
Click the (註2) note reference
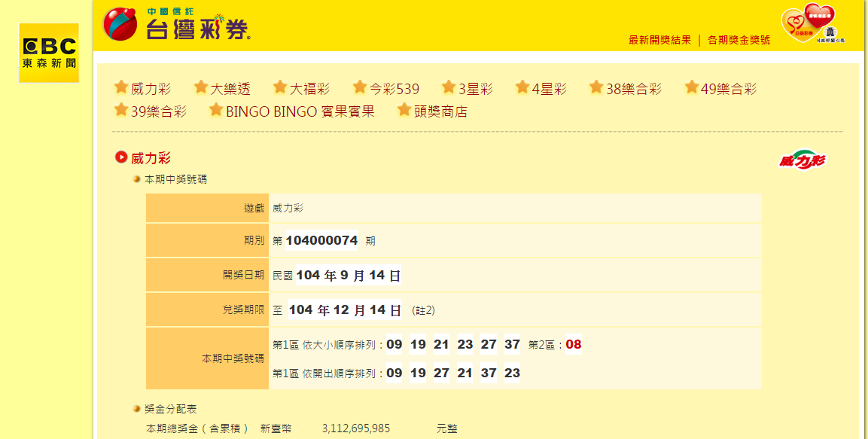click(424, 310)
